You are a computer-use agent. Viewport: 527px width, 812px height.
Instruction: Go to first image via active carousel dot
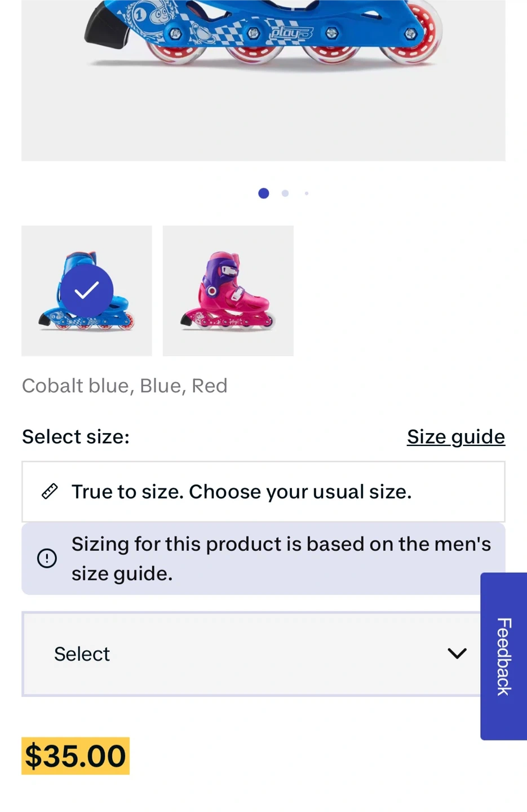click(x=263, y=193)
